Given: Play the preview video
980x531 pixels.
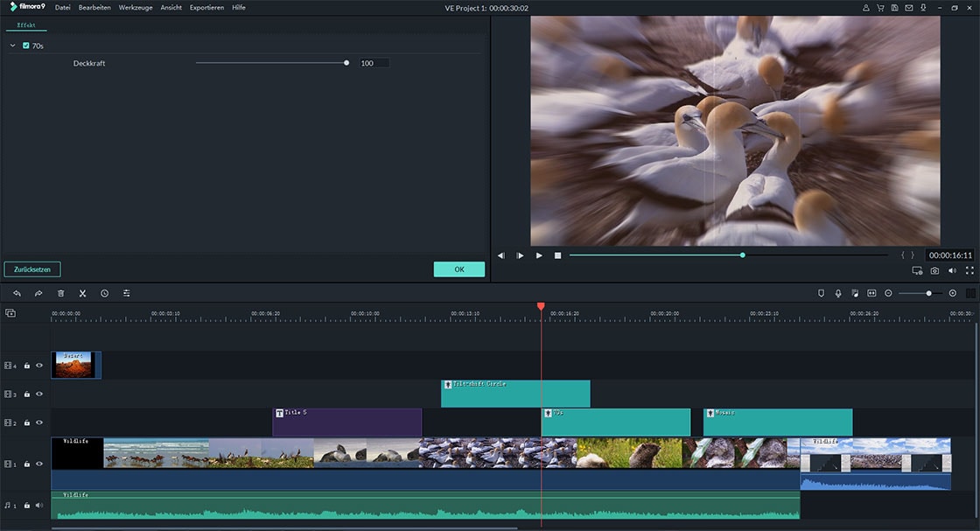Looking at the screenshot, I should 539,255.
